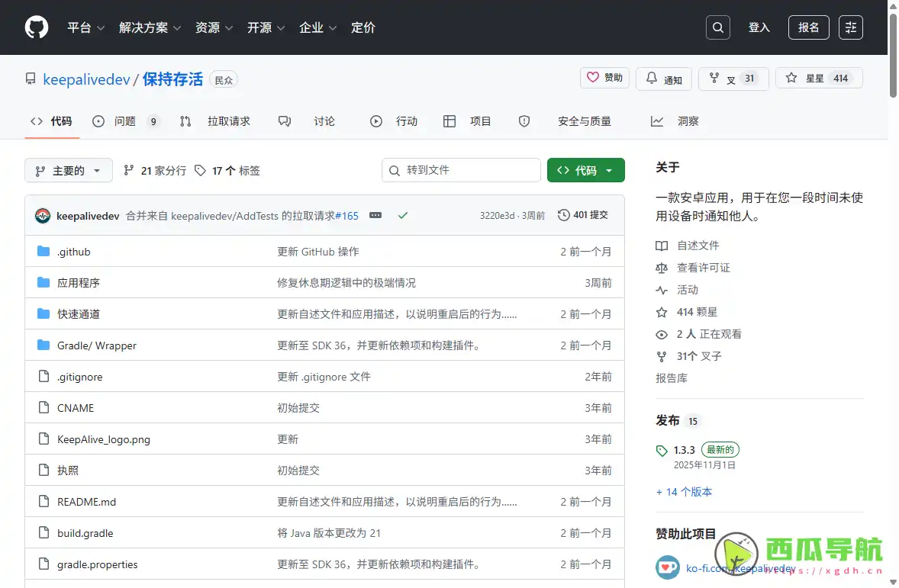The height and width of the screenshot is (588, 899).
Task: View the 17 个标签 tags link
Action: pos(227,170)
